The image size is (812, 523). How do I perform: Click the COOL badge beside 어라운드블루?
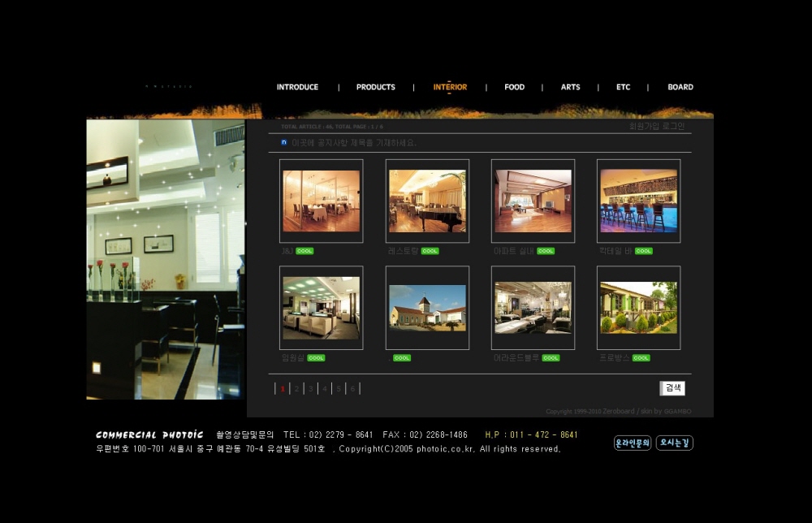tap(551, 358)
